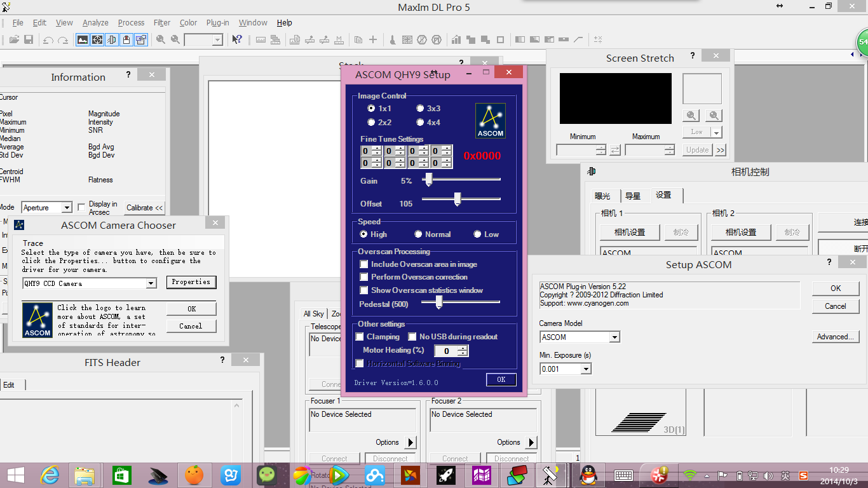Click the Save disk toolbar icon
The image size is (868, 488).
click(x=29, y=39)
